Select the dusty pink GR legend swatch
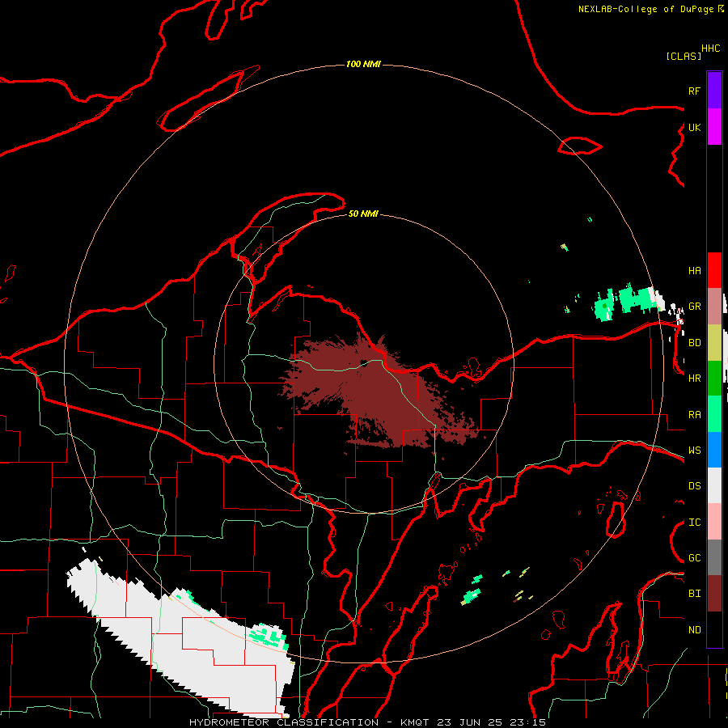The height and width of the screenshot is (728, 728). tap(714, 307)
